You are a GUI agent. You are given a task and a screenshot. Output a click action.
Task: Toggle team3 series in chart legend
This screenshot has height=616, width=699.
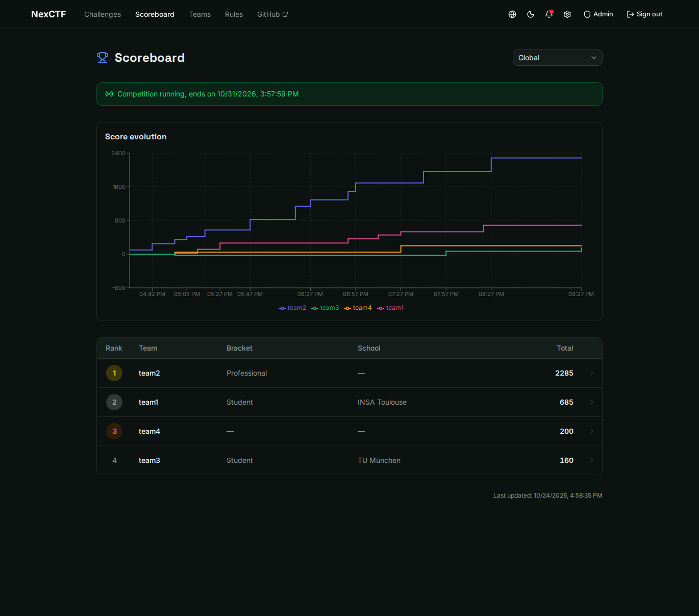pos(325,308)
